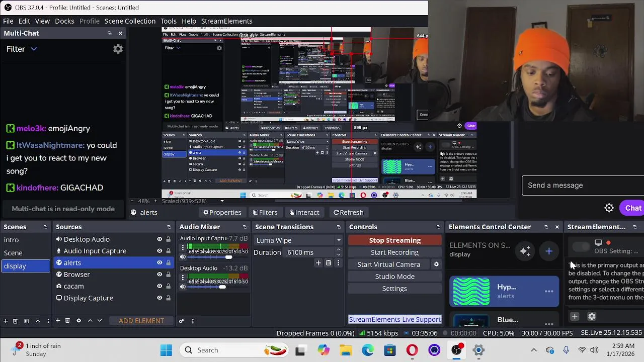Open Audio Mixer footer three-dot menu

[x=193, y=321]
